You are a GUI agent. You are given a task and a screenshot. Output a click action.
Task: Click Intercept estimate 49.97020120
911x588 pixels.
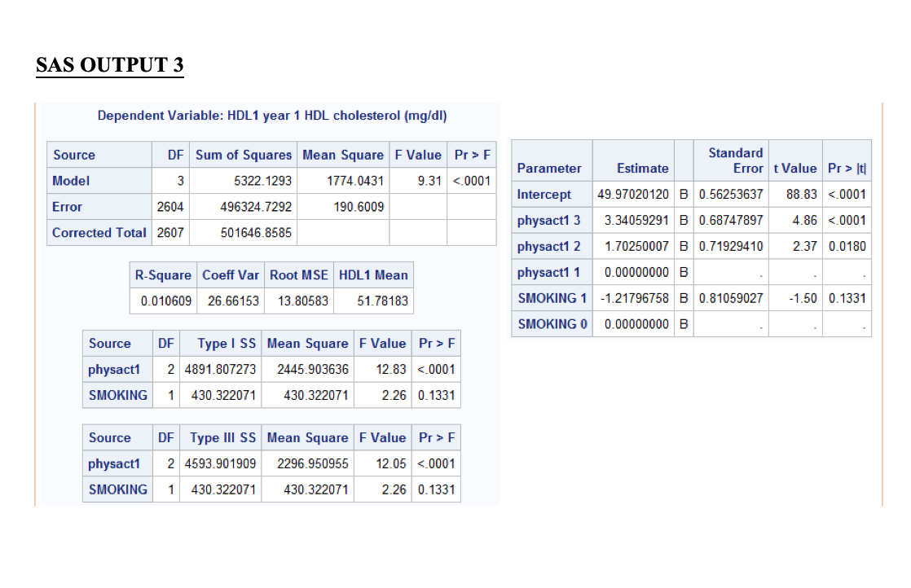(633, 195)
